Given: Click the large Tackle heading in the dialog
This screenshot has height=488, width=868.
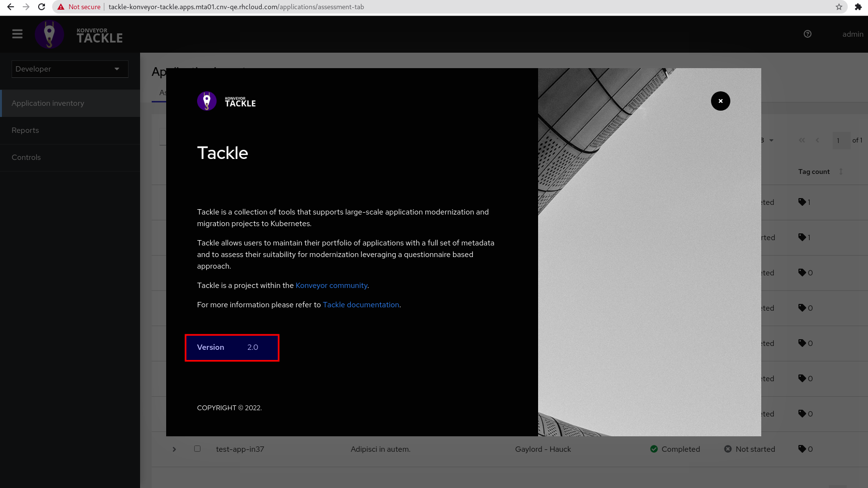Looking at the screenshot, I should 223,153.
